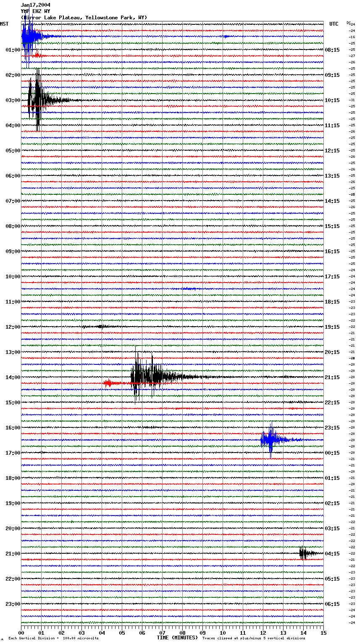
Task: Click the 09:15 UTC time label
Action: pos(332,75)
